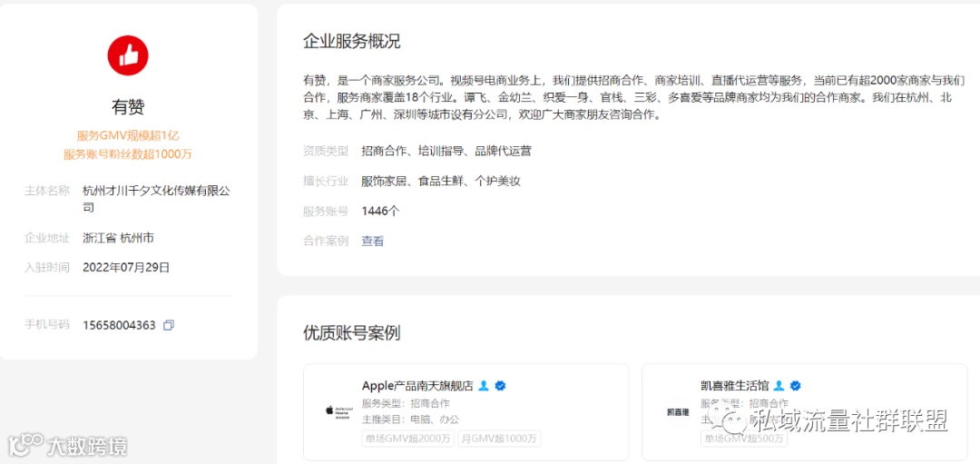This screenshot has height=464, width=980.
Task: Click 服饰家居、食品生鲜、个护美妆 value
Action: [x=441, y=182]
